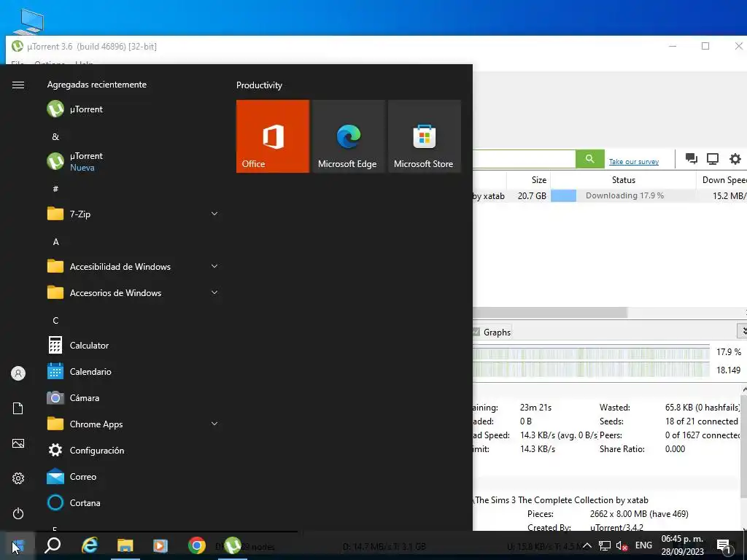
Task: Click the A letter group header
Action: coord(55,242)
